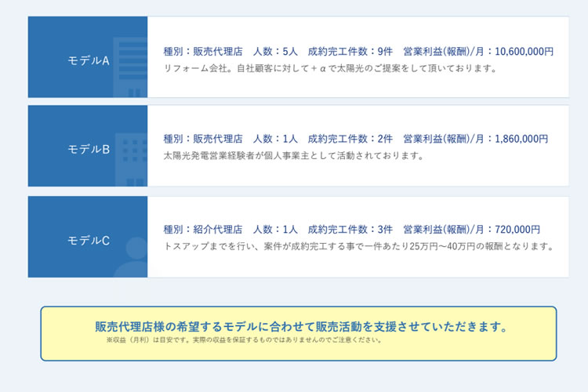Click the 10,600,000円 profit figure for Model A
This screenshot has width=588, height=392.
(x=524, y=52)
